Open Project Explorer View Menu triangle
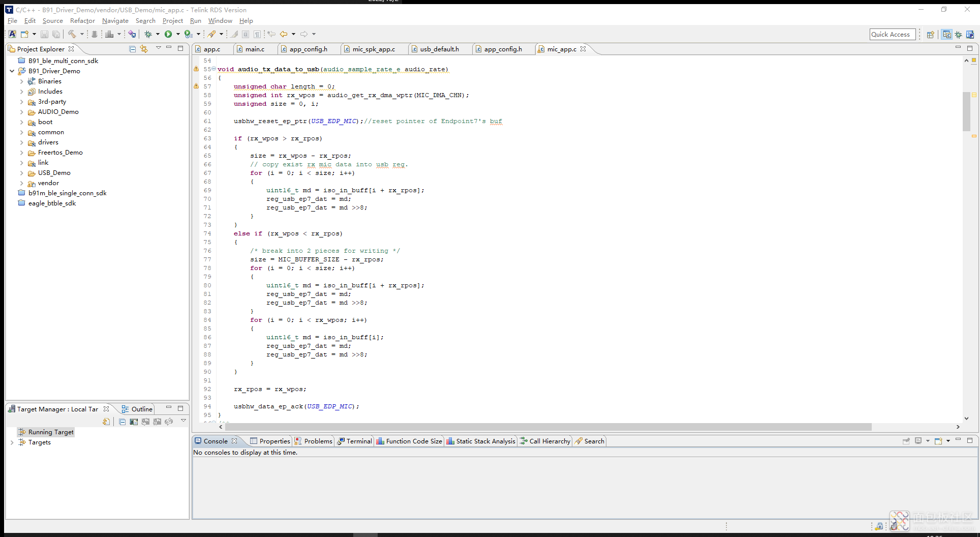 pos(158,48)
